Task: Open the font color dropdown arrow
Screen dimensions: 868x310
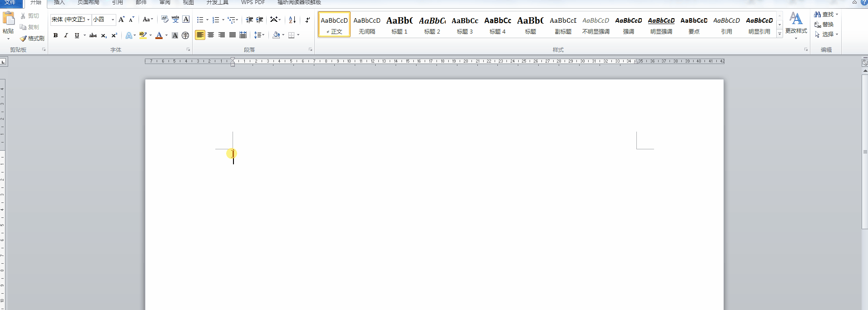Action: tap(166, 35)
